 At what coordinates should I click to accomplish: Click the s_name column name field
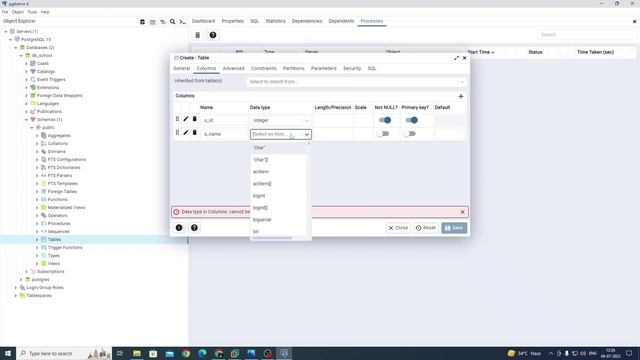tap(224, 134)
